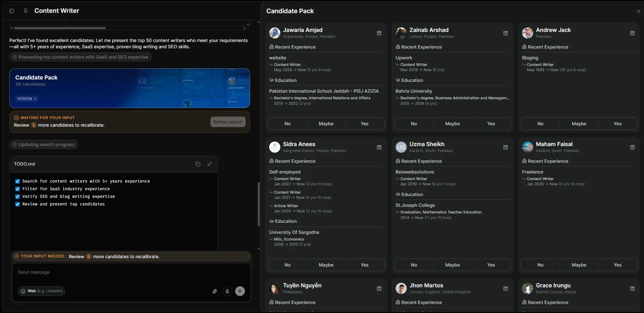
Task: Uncheck 'Filter for SaaS industry experience'
Action: click(x=17, y=189)
